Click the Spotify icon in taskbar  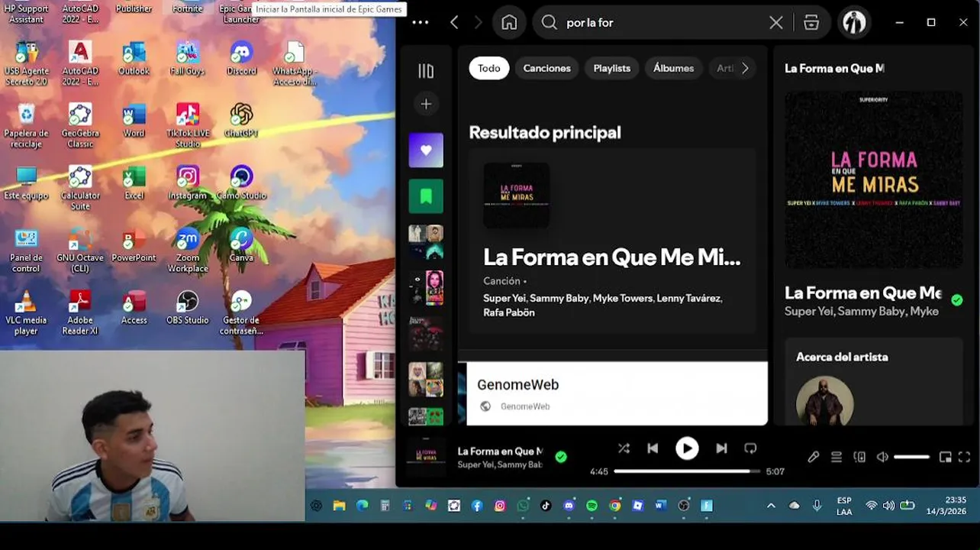[592, 506]
